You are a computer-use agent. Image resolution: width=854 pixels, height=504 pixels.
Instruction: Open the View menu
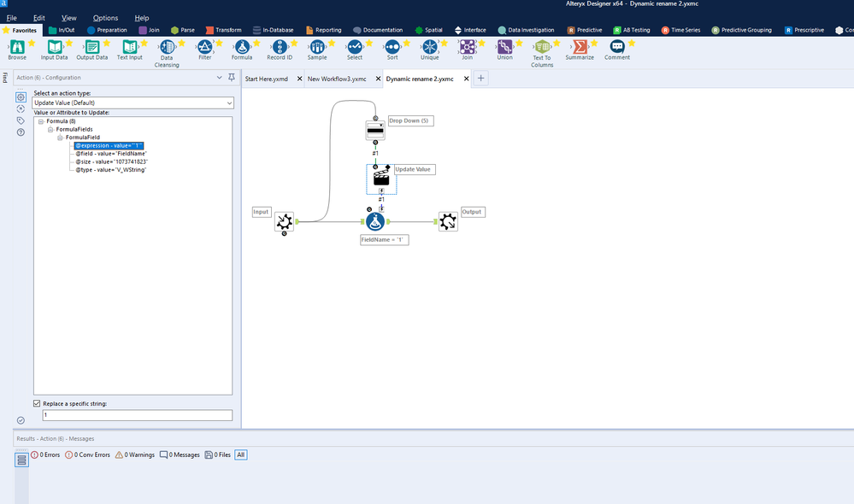pos(69,18)
